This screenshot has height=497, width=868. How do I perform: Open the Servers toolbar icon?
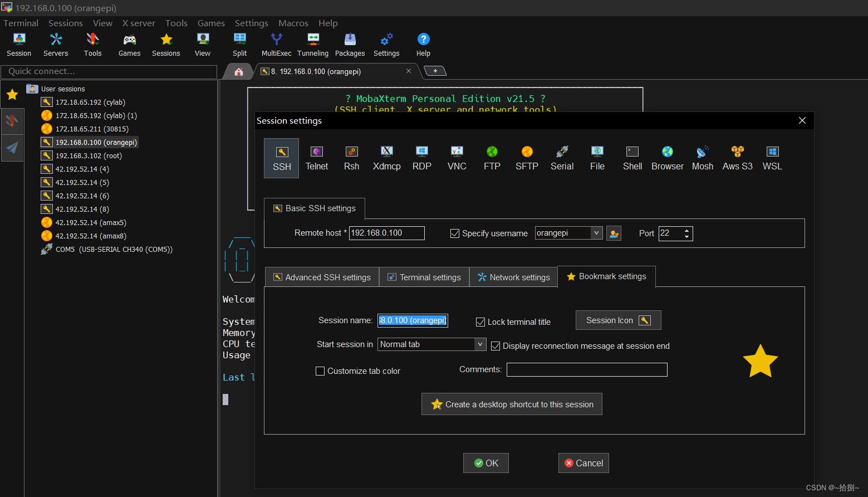coord(56,45)
